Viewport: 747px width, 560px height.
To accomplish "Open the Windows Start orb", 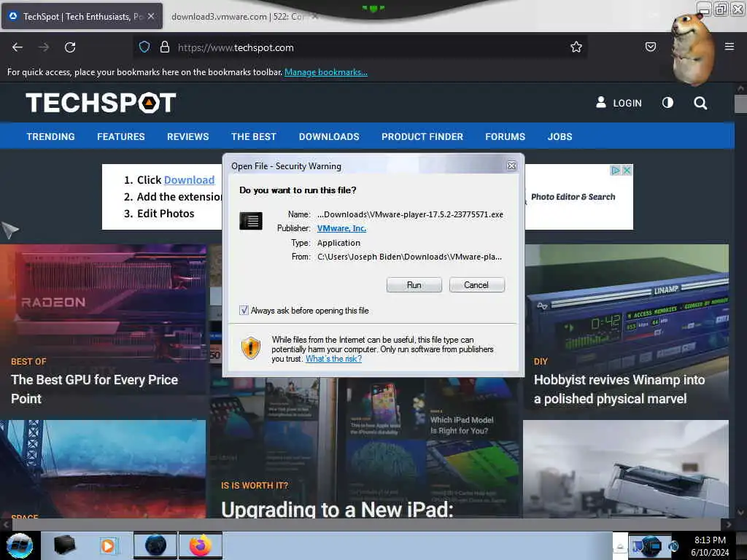I will pos(20,545).
